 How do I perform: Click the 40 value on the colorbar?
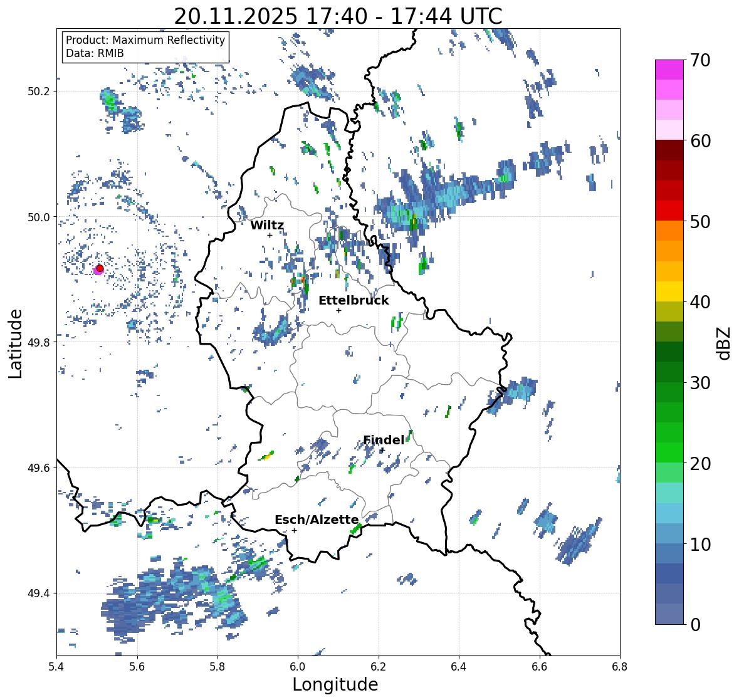coord(700,302)
